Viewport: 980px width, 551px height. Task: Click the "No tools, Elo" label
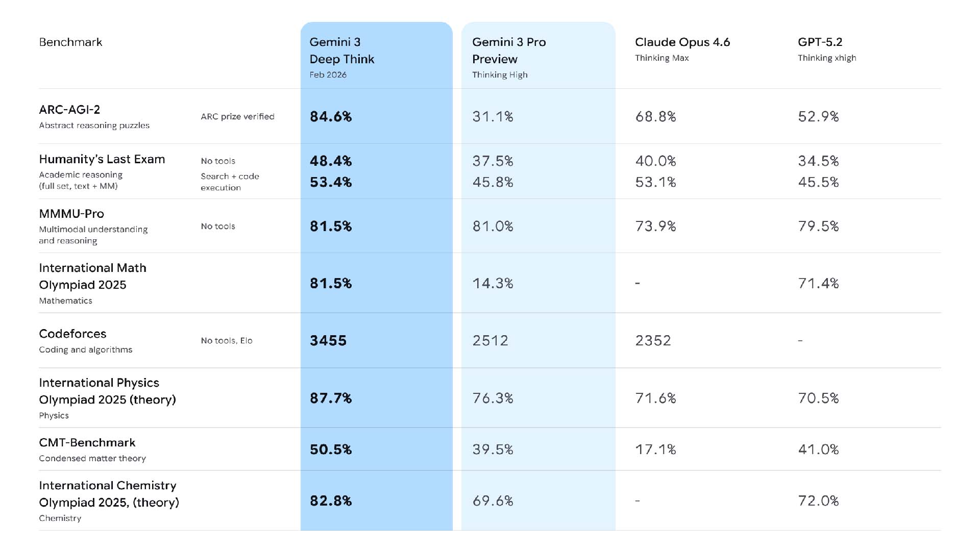click(227, 341)
